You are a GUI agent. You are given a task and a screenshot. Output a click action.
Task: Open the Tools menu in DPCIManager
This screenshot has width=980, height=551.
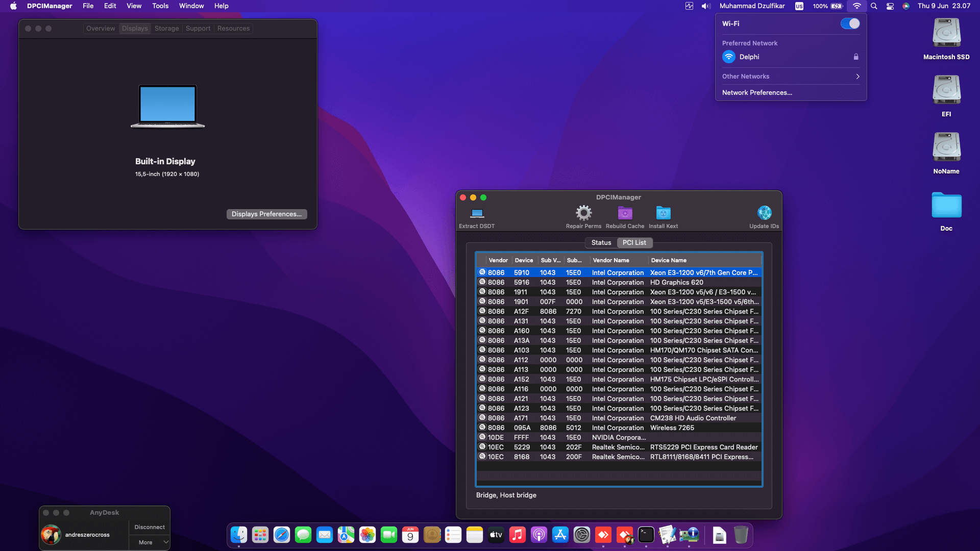click(x=160, y=6)
